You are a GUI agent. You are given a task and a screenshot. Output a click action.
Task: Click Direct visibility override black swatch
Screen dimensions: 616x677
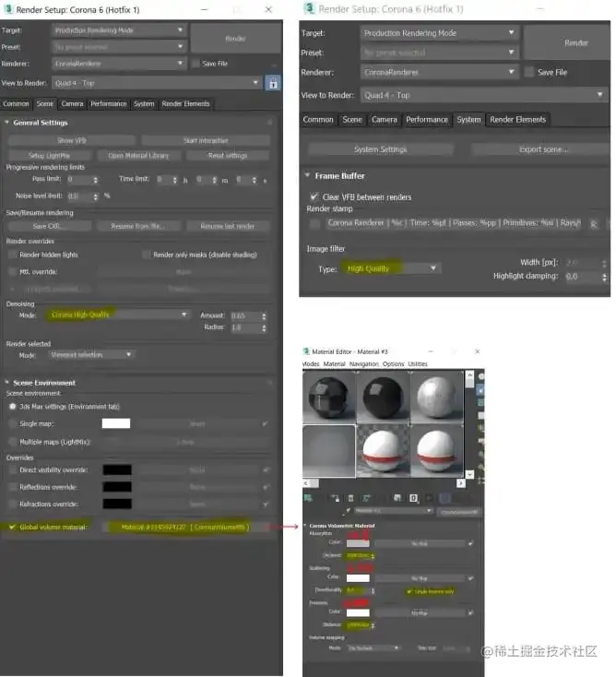pos(117,469)
